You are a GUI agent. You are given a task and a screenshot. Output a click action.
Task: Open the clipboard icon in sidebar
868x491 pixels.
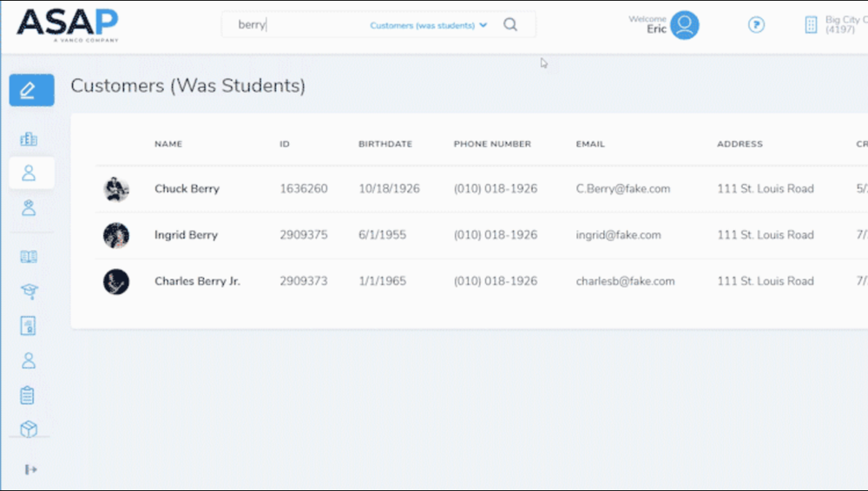click(x=27, y=396)
